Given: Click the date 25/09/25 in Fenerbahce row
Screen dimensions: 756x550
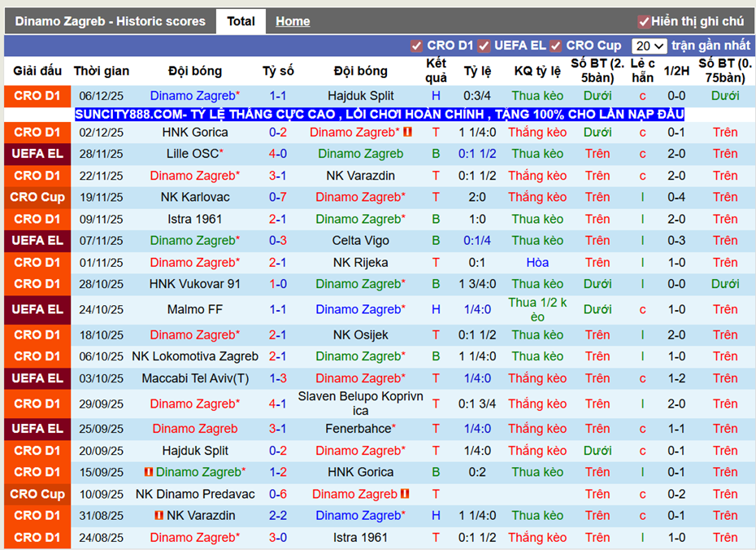Looking at the screenshot, I should (x=102, y=429).
